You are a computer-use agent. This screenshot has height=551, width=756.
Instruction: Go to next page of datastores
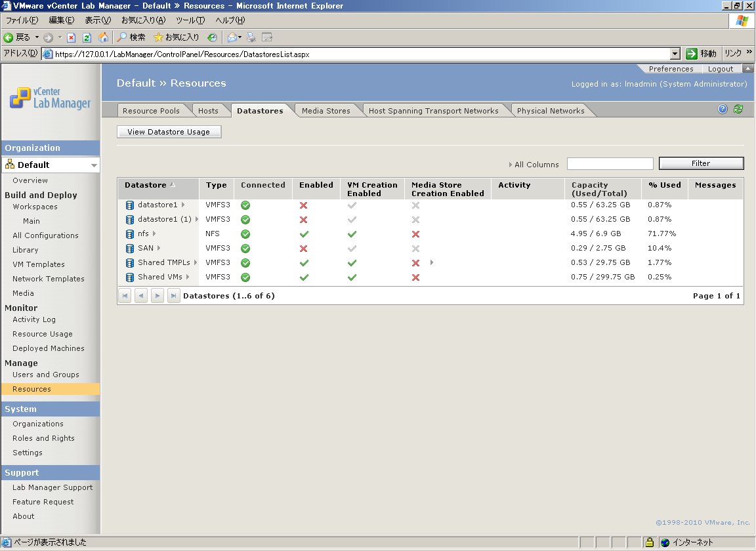click(x=157, y=295)
